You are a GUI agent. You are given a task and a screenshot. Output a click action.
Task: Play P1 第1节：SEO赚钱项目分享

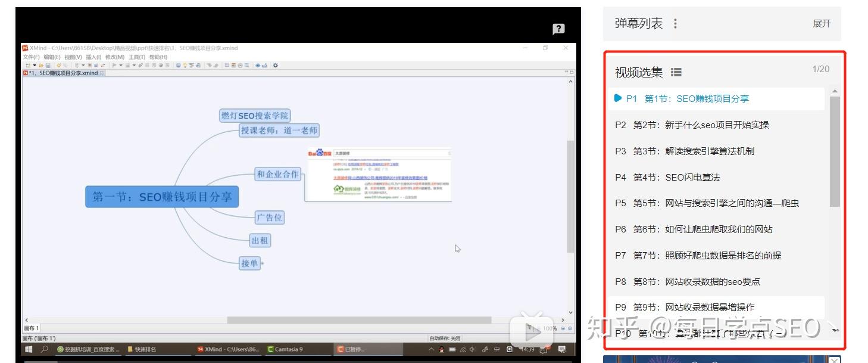[x=716, y=98]
